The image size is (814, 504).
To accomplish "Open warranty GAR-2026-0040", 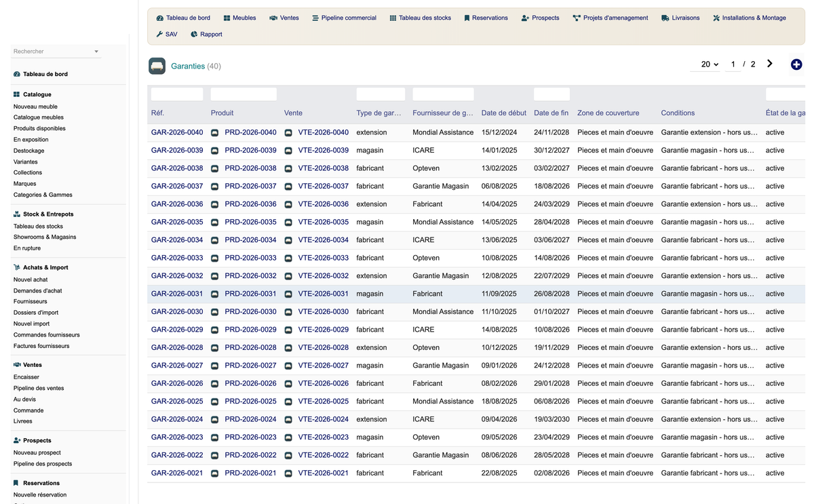I will (177, 132).
